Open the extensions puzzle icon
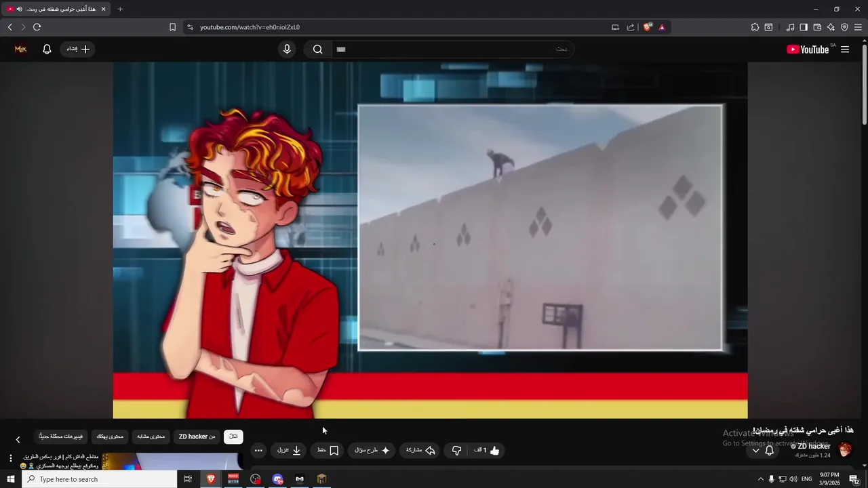This screenshot has height=488, width=868. click(755, 27)
